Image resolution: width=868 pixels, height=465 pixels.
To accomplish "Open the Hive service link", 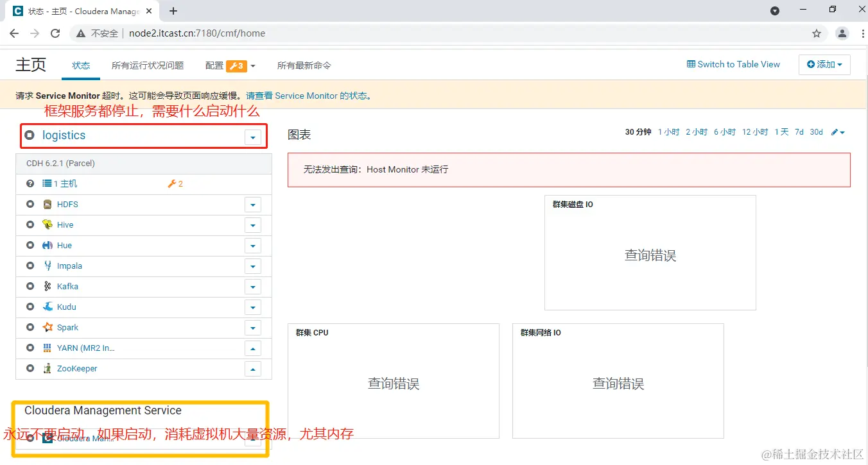I will click(65, 225).
